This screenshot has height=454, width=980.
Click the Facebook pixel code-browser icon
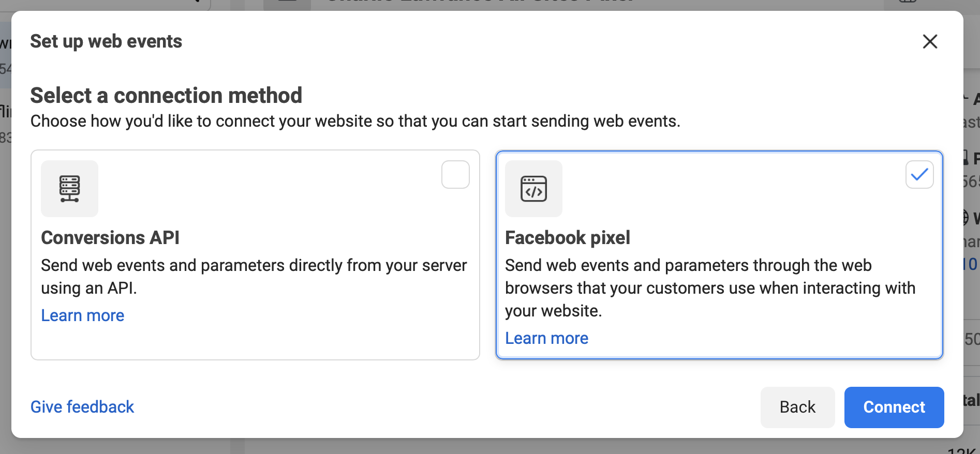tap(533, 189)
